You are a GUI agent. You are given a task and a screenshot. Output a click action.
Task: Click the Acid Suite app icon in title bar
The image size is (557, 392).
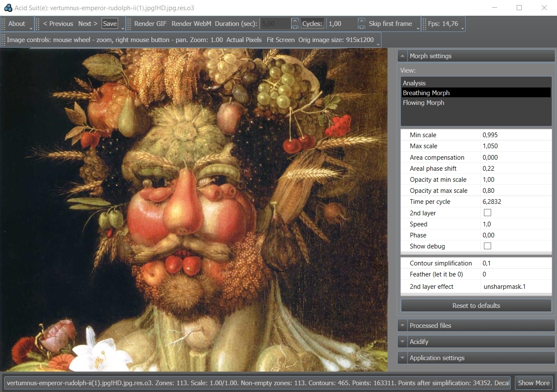8,8
